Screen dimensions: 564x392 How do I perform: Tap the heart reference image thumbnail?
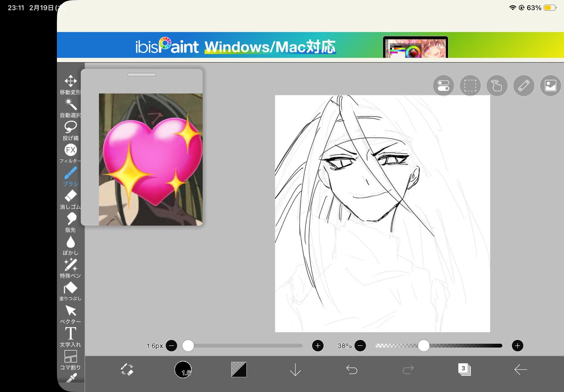[x=150, y=159]
